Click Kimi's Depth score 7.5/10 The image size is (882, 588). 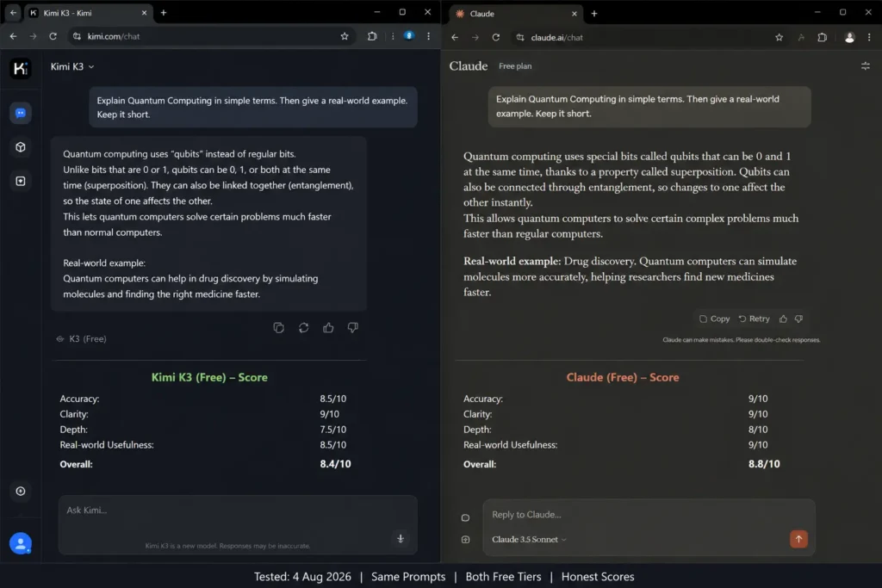[333, 430]
